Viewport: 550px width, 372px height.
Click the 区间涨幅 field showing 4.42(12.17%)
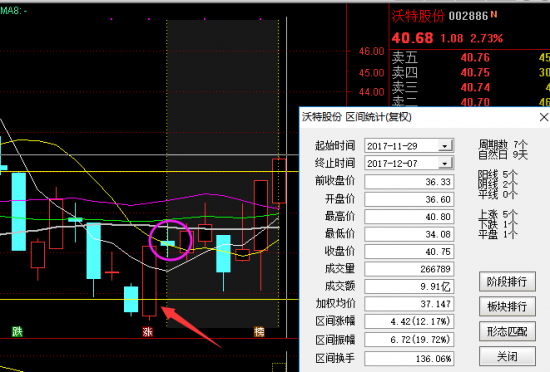[409, 322]
